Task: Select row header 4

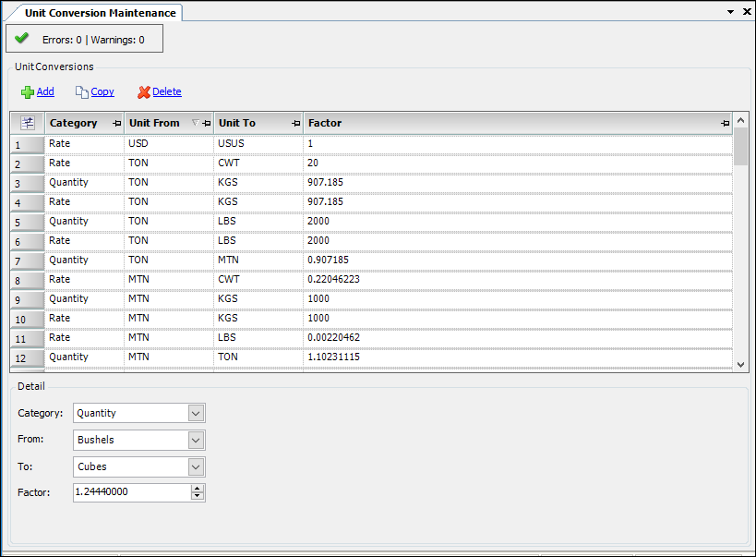Action: tap(27, 202)
